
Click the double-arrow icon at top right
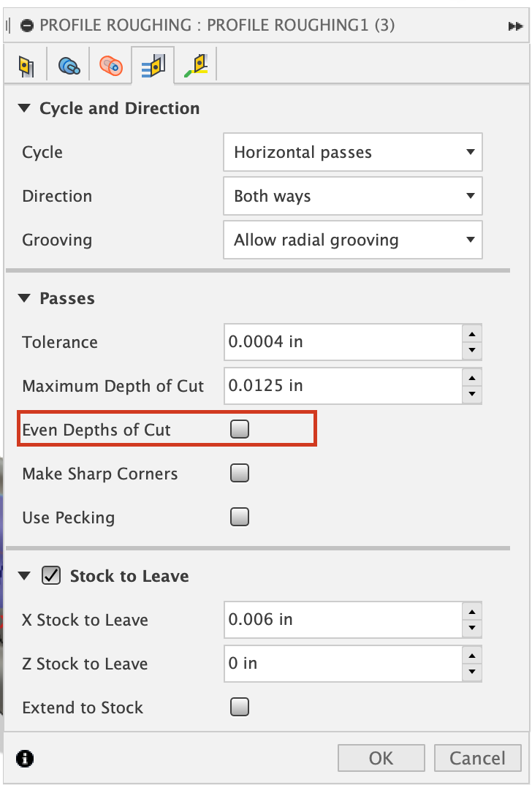tap(517, 24)
